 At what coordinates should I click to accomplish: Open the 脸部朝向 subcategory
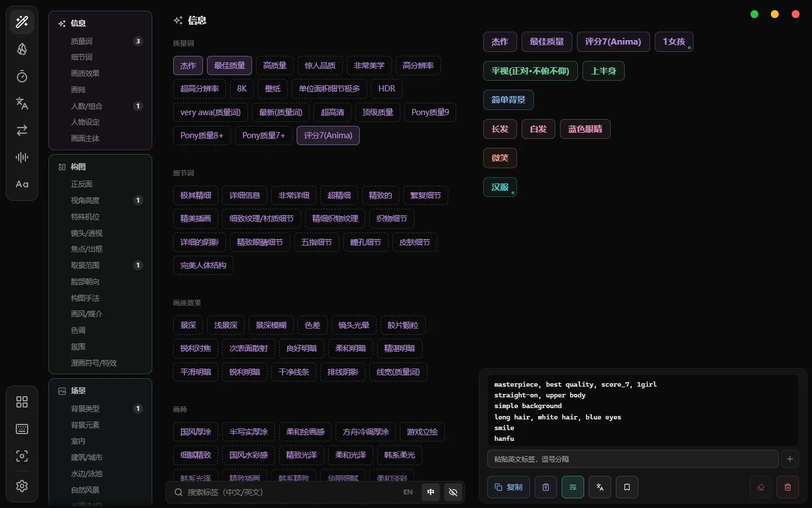(x=100, y=282)
